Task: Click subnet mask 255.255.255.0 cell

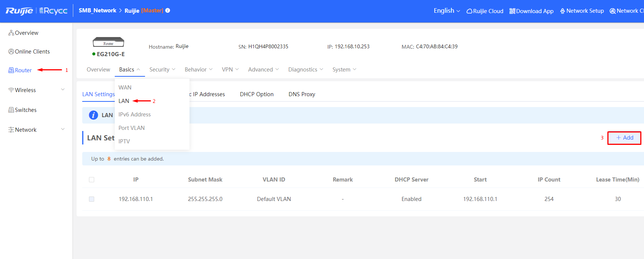Action: click(x=205, y=199)
